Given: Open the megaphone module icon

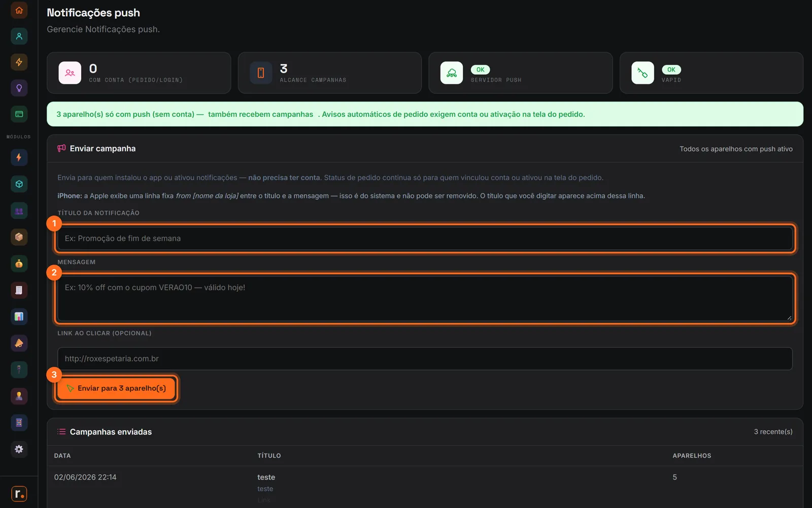Looking at the screenshot, I should coord(19,343).
